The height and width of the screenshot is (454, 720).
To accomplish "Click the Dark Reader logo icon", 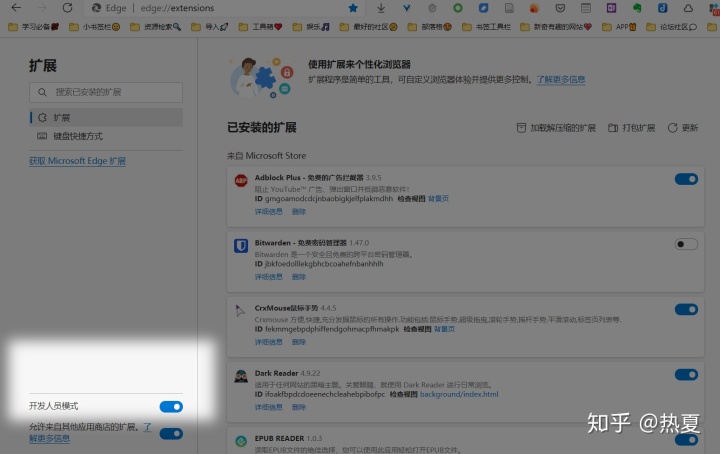I will (x=241, y=376).
